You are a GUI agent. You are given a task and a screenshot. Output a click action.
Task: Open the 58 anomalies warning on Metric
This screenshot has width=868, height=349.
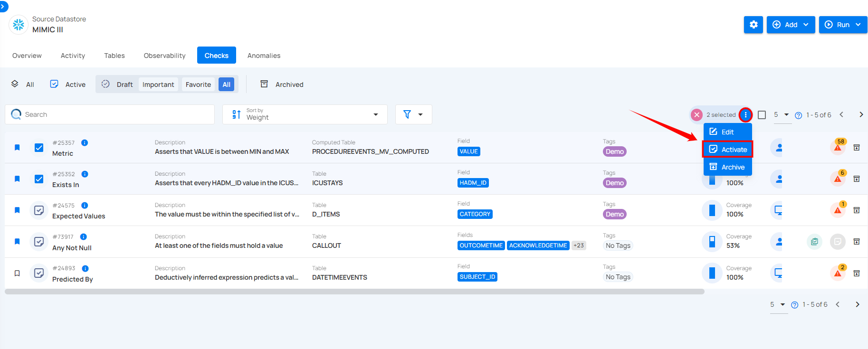point(838,147)
